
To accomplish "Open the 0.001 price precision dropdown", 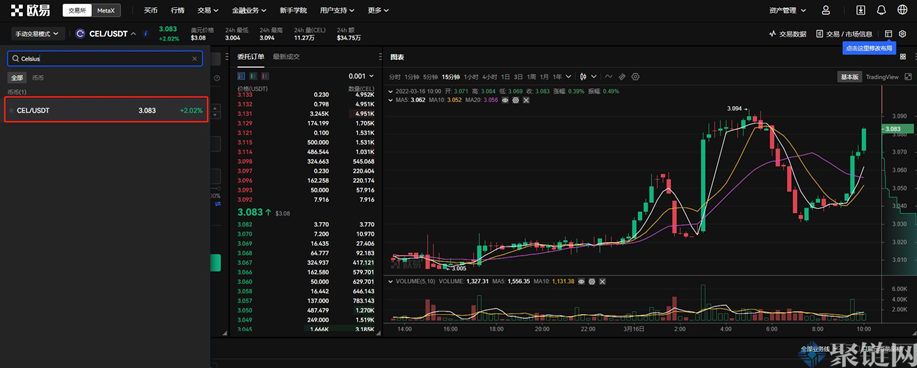I will tap(361, 76).
